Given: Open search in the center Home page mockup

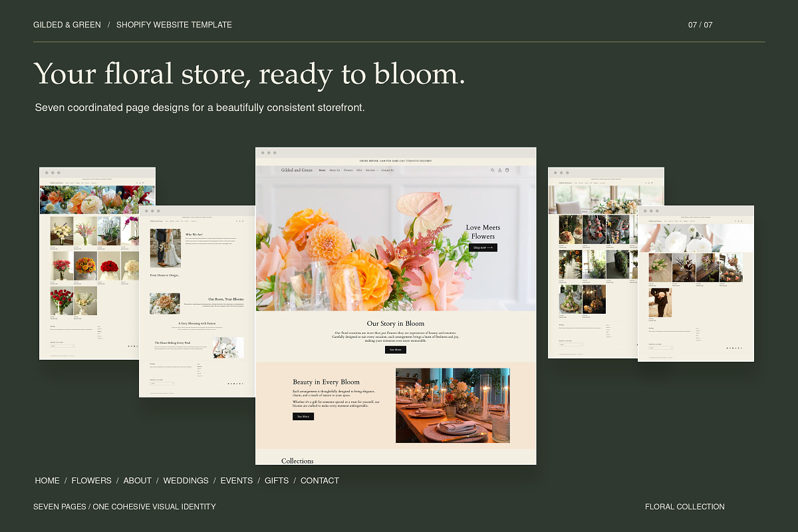Looking at the screenshot, I should tap(493, 170).
